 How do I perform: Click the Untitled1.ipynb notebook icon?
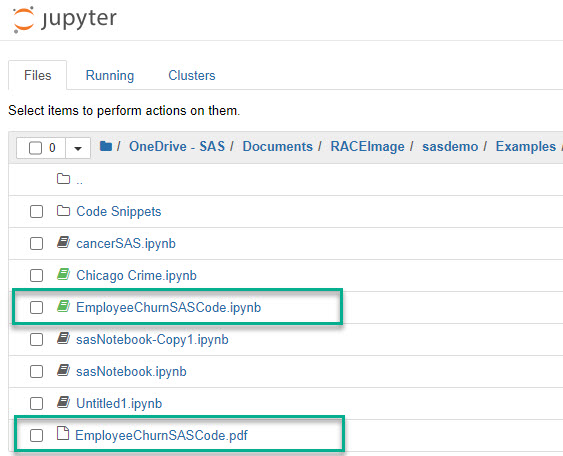tap(64, 403)
